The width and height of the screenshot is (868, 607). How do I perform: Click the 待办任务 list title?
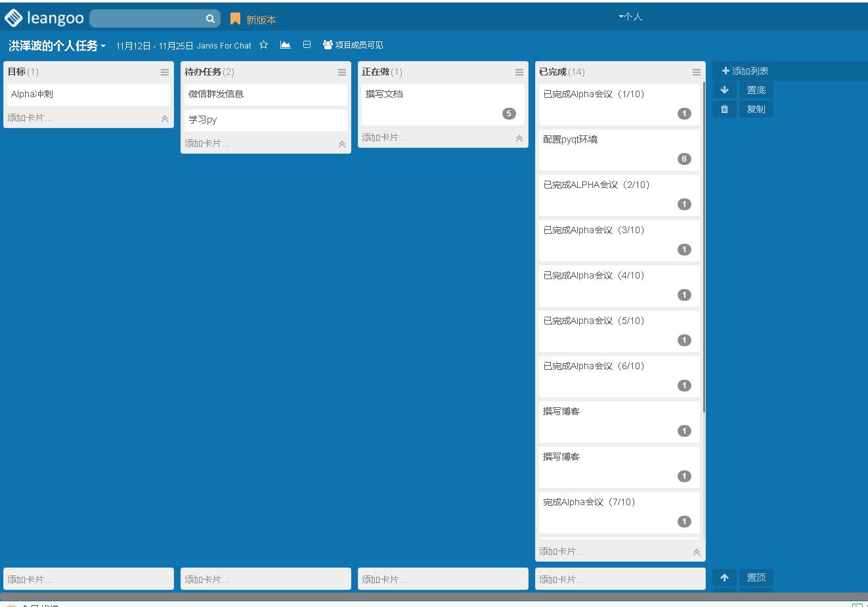[203, 72]
